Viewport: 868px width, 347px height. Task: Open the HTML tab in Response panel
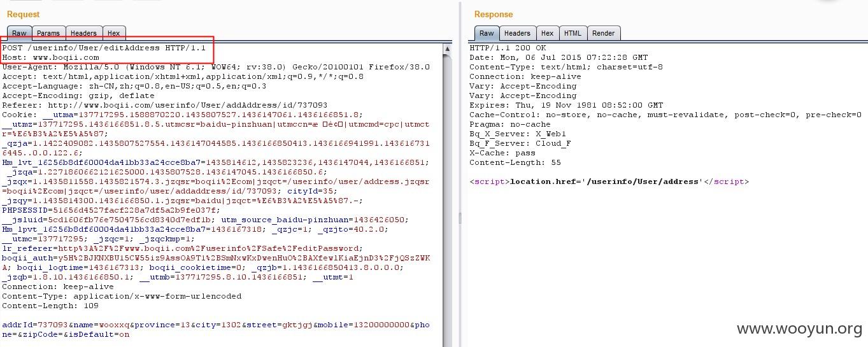[573, 33]
